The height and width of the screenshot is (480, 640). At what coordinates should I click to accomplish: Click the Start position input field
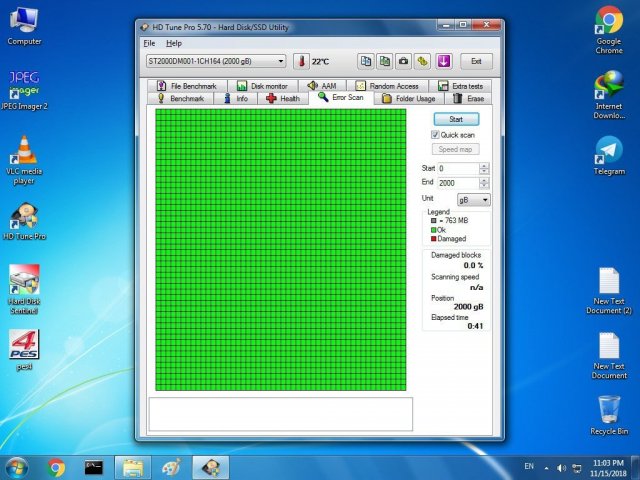point(457,169)
